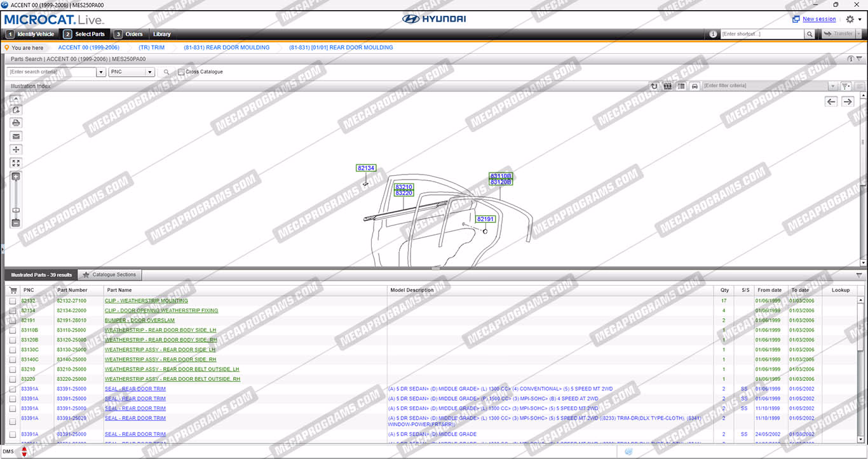Click the plus zoom-in button
Image resolution: width=868 pixels, height=459 pixels.
click(x=16, y=176)
